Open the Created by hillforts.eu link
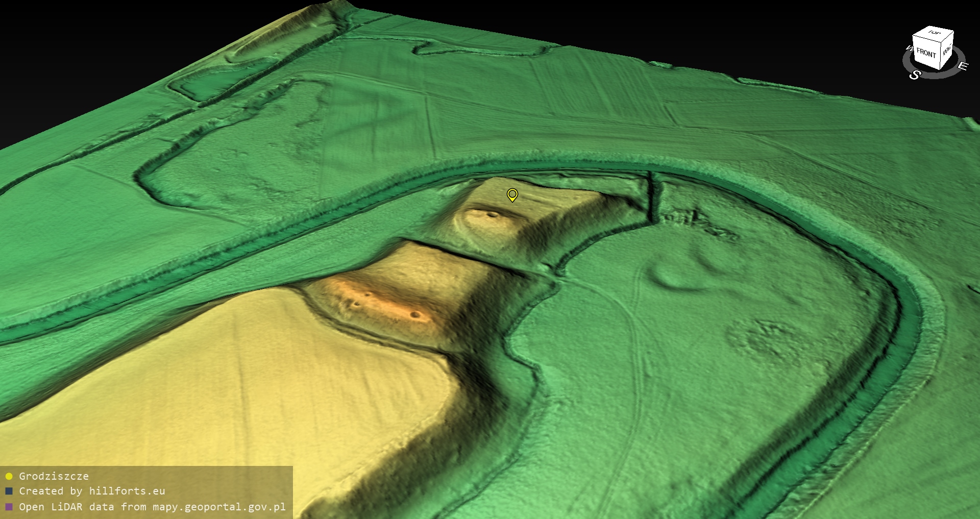 (x=92, y=491)
